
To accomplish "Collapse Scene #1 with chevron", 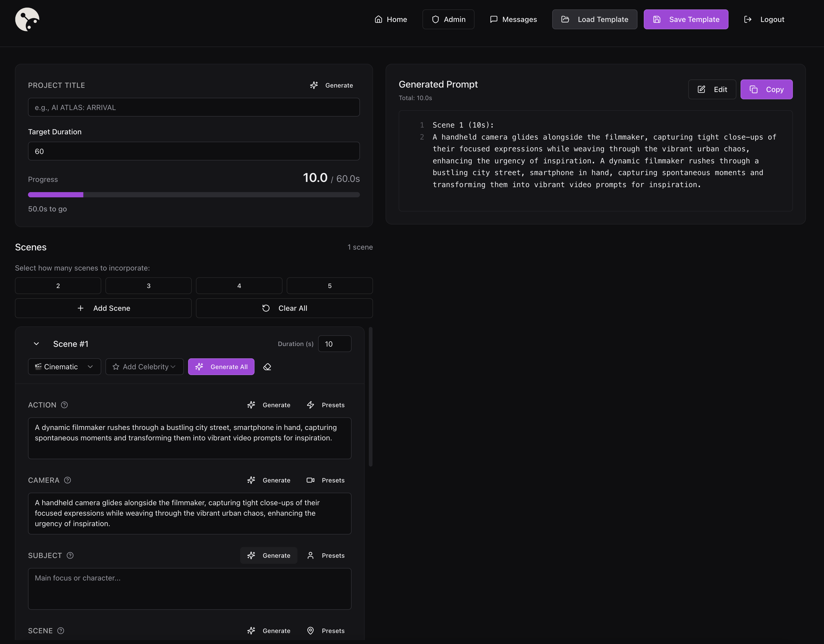I will (x=36, y=344).
